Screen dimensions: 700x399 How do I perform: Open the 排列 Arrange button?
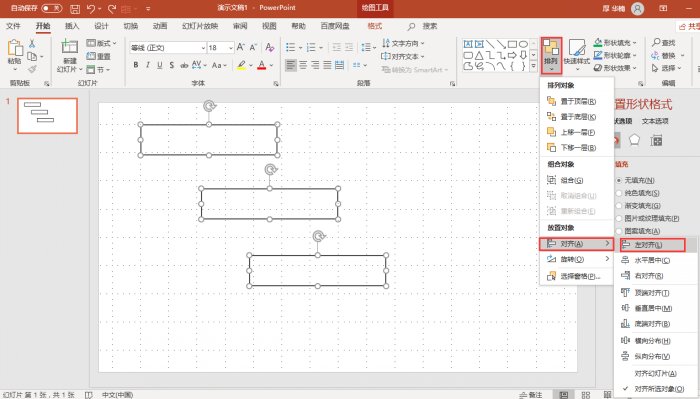point(551,55)
